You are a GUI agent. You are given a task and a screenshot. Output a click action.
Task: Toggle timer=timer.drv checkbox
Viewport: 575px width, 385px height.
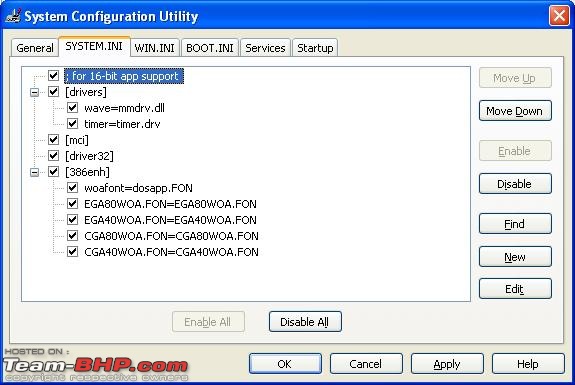click(73, 124)
